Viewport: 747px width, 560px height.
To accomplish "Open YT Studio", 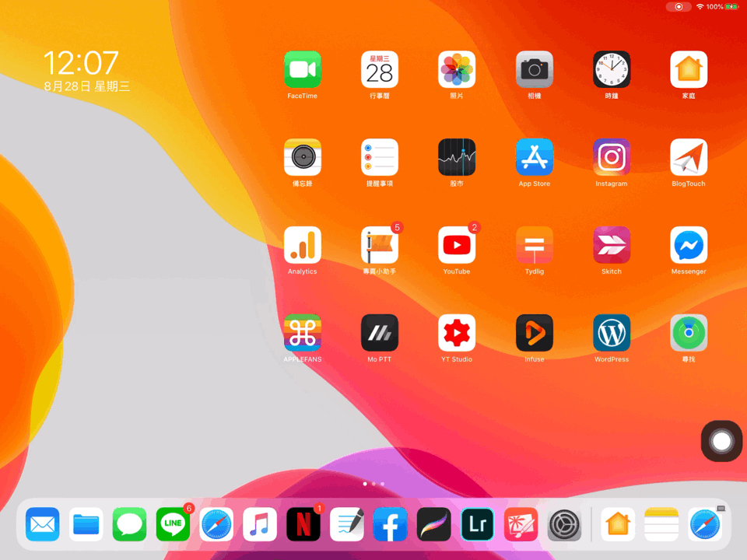I will pos(457,332).
